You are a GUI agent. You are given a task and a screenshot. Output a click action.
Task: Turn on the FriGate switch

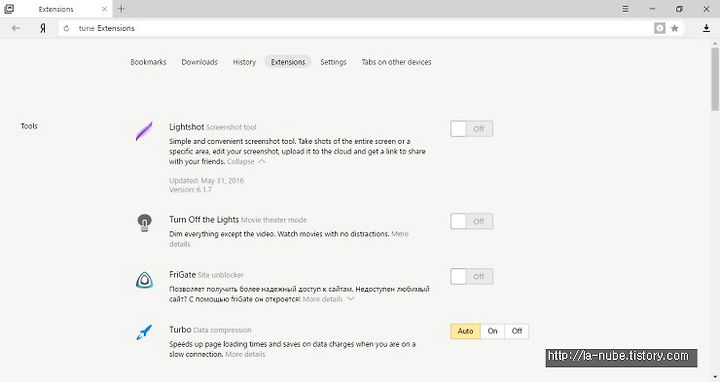[472, 276]
